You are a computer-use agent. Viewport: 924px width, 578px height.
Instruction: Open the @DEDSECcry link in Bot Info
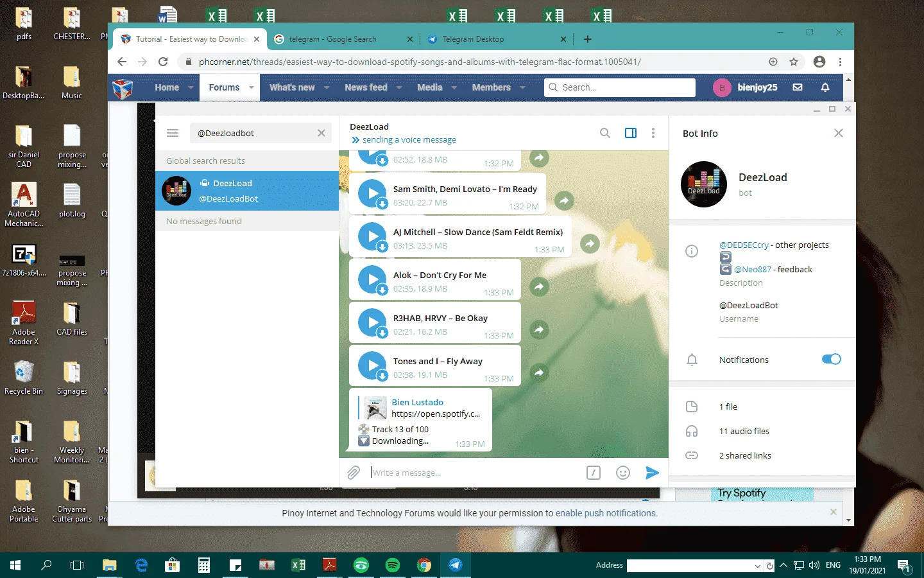pyautogui.click(x=744, y=245)
